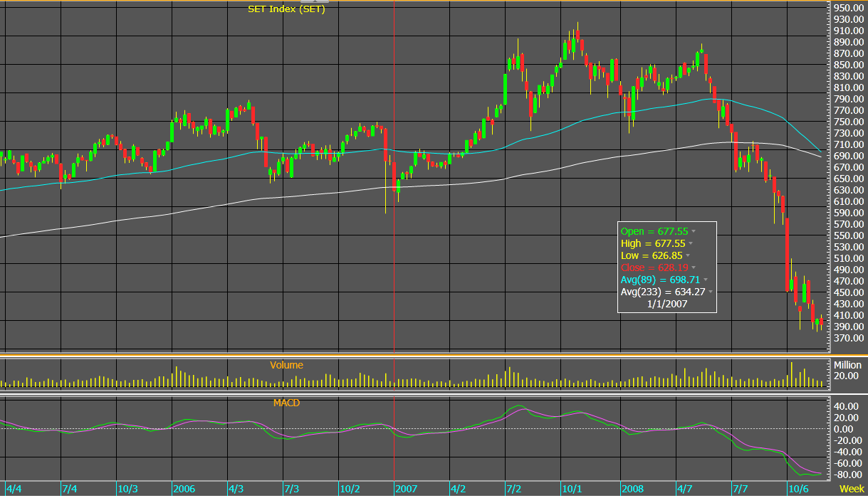The image size is (868, 498).
Task: Click the Low = 626.85 value text
Action: coord(652,255)
